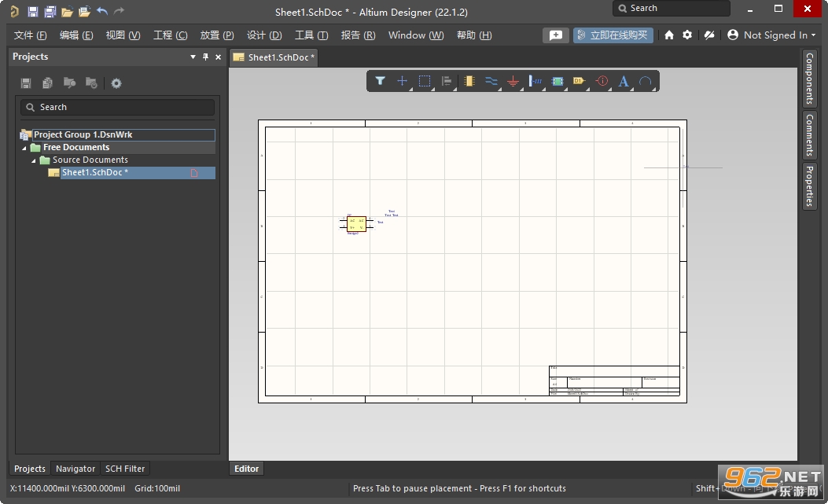
Task: Open the Components side panel
Action: 809,78
